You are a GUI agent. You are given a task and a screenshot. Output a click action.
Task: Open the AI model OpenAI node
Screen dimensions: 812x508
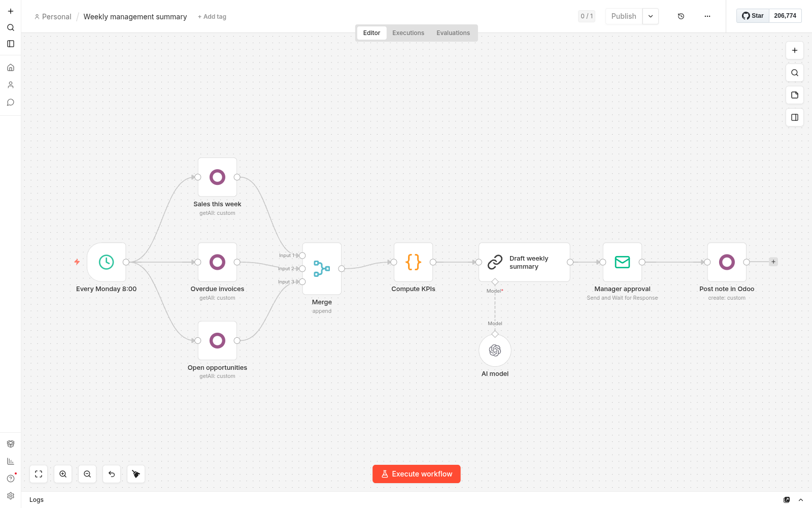495,351
